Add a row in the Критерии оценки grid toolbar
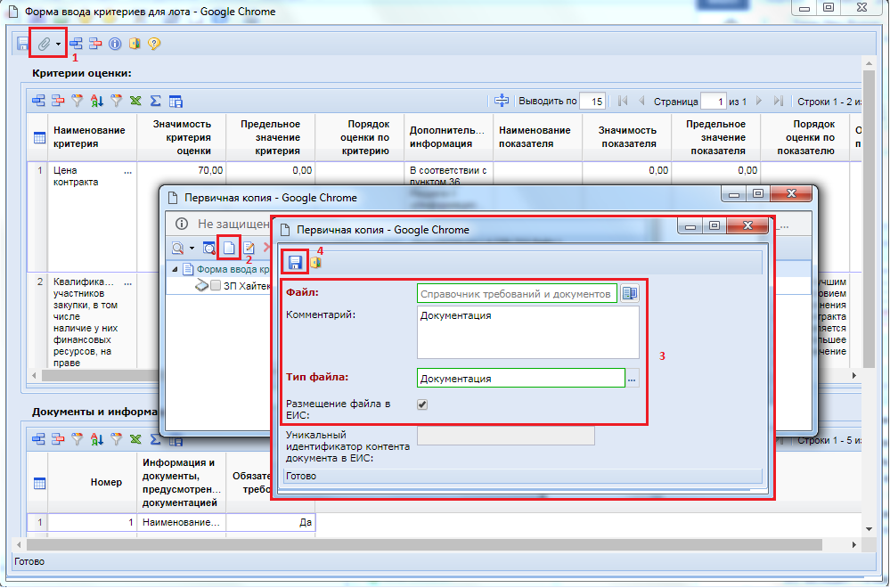 [x=38, y=101]
